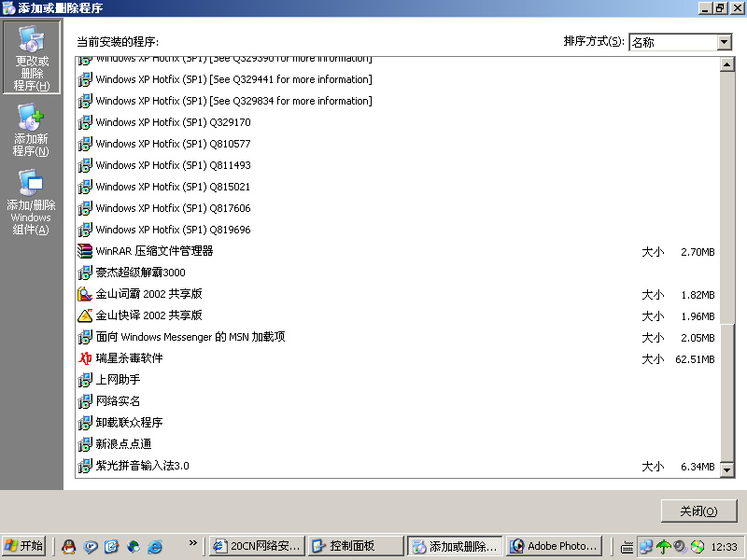
Task: Click 添加或删除... taskbar button
Action: click(x=455, y=546)
